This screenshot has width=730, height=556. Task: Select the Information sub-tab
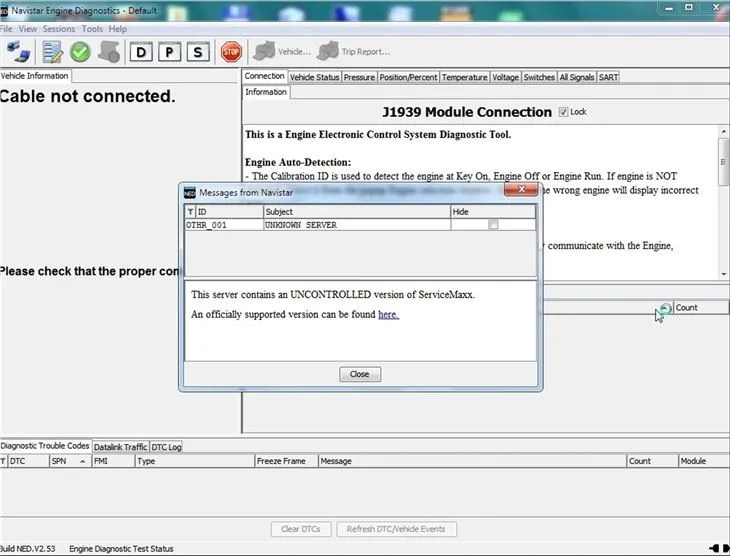click(x=266, y=92)
